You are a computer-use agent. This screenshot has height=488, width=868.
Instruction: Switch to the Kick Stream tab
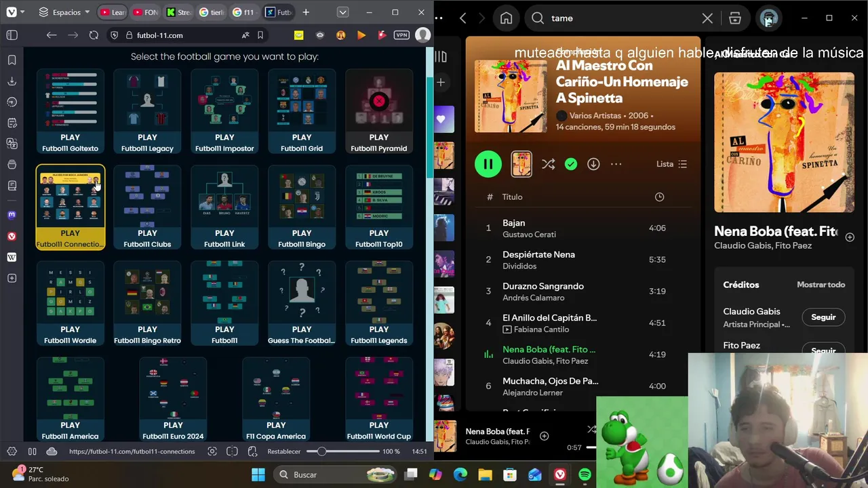pyautogui.click(x=180, y=12)
